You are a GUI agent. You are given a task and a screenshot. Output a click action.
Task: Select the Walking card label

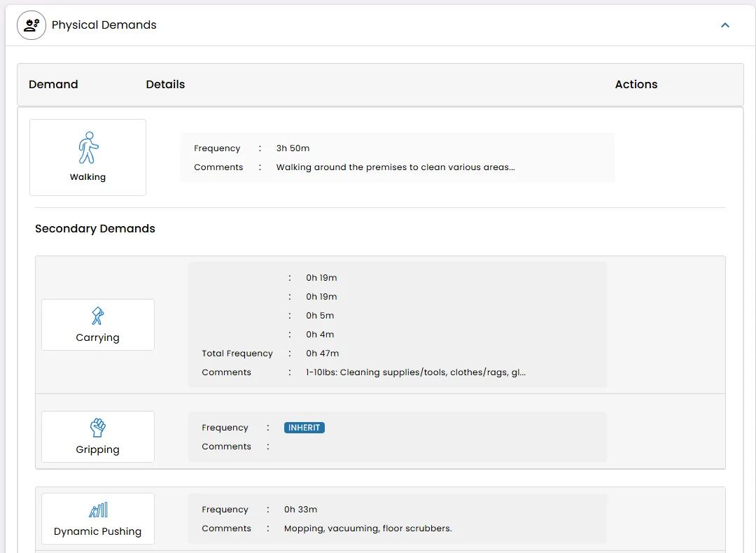pyautogui.click(x=88, y=177)
